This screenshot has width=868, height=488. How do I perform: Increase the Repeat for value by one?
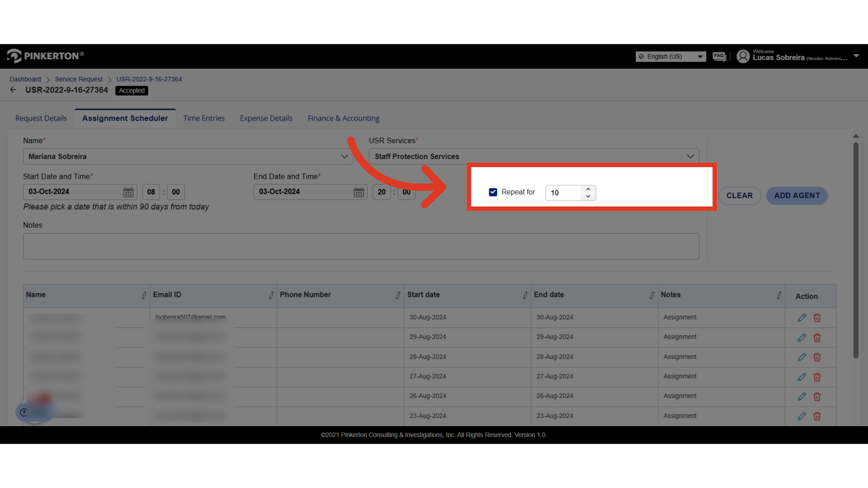click(x=588, y=189)
